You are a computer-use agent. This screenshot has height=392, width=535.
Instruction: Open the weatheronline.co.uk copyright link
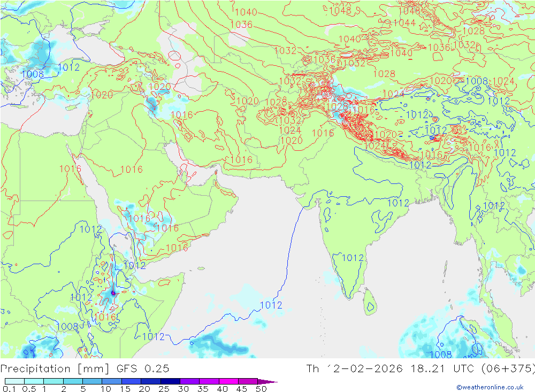pos(490,387)
